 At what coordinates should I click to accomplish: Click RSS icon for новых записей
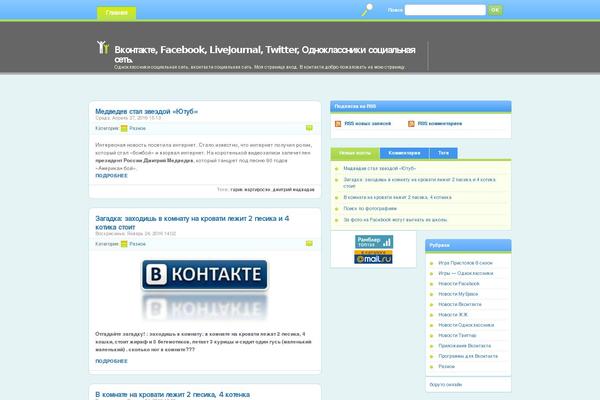pos(338,124)
